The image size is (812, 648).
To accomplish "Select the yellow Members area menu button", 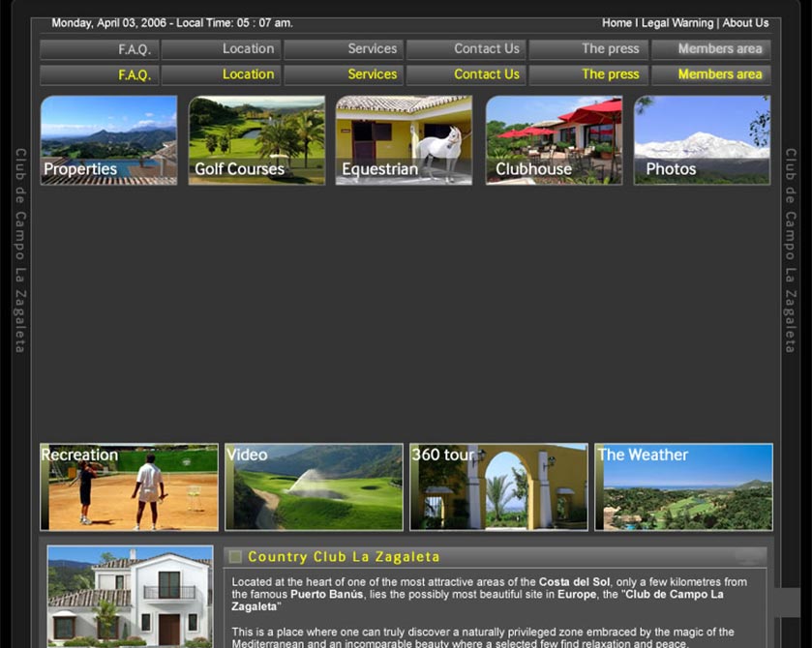I will (x=711, y=74).
